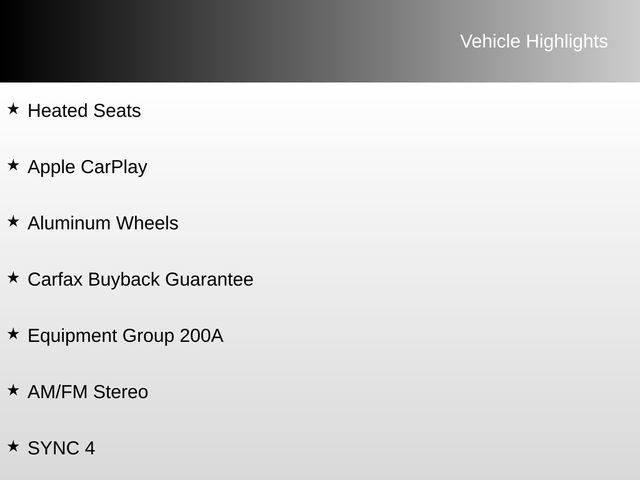Click the "200A" code text
640x480 pixels.
(201, 336)
